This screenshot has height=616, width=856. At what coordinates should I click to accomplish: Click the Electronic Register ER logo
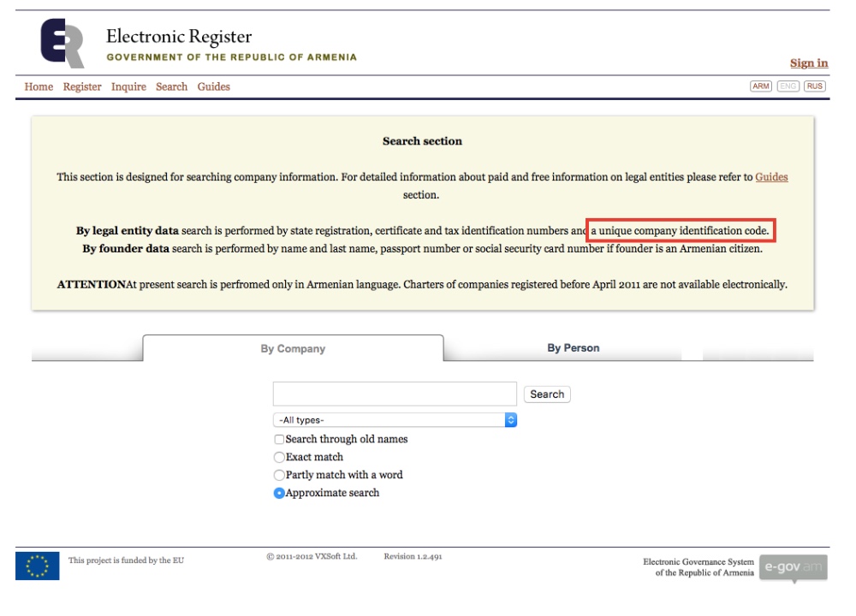62,43
